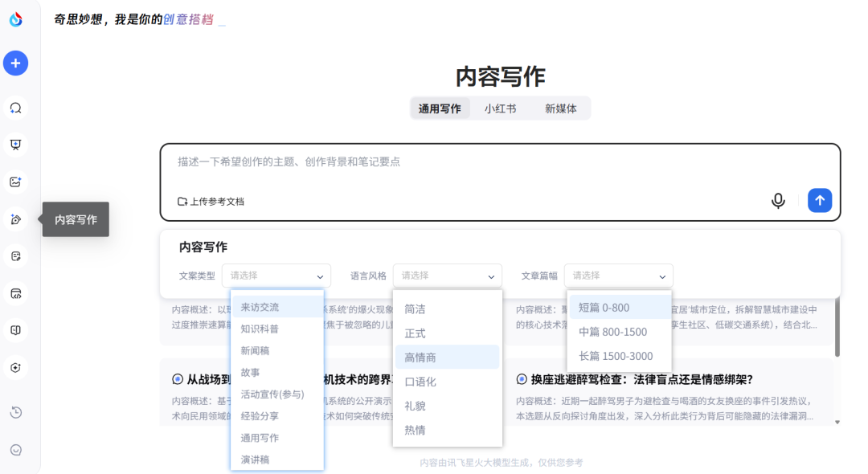Click the microphone voice input icon
Image resolution: width=868 pixels, height=474 pixels.
(x=778, y=201)
